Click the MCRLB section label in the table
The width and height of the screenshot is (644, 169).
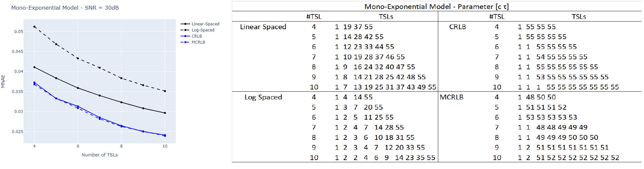[x=451, y=97]
